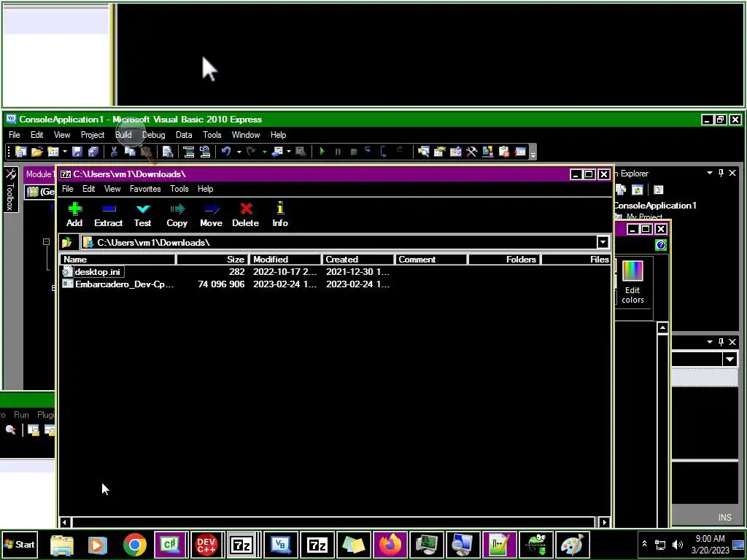Open Dev-C++ from the taskbar
The image size is (747, 560).
206,545
